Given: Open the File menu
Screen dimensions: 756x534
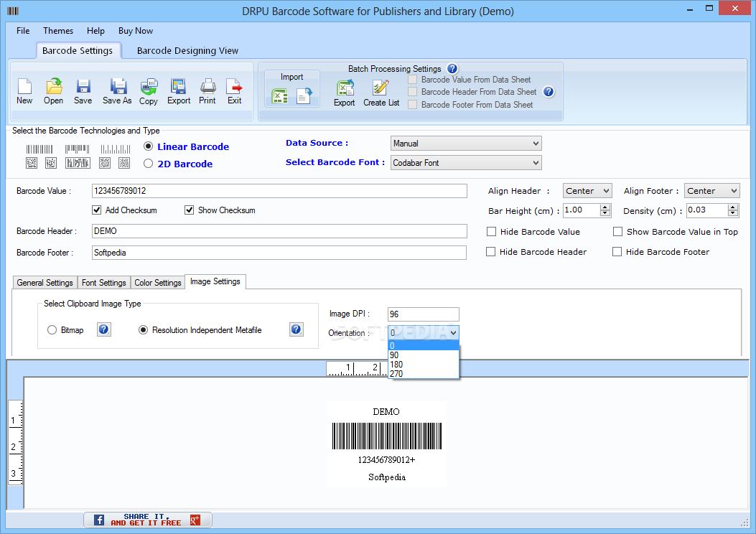Looking at the screenshot, I should [x=23, y=30].
